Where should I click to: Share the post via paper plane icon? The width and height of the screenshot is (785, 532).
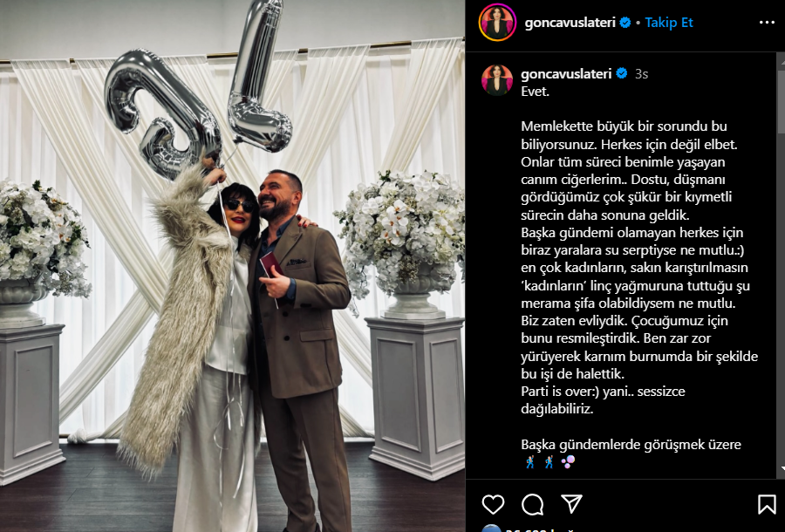pyautogui.click(x=571, y=504)
